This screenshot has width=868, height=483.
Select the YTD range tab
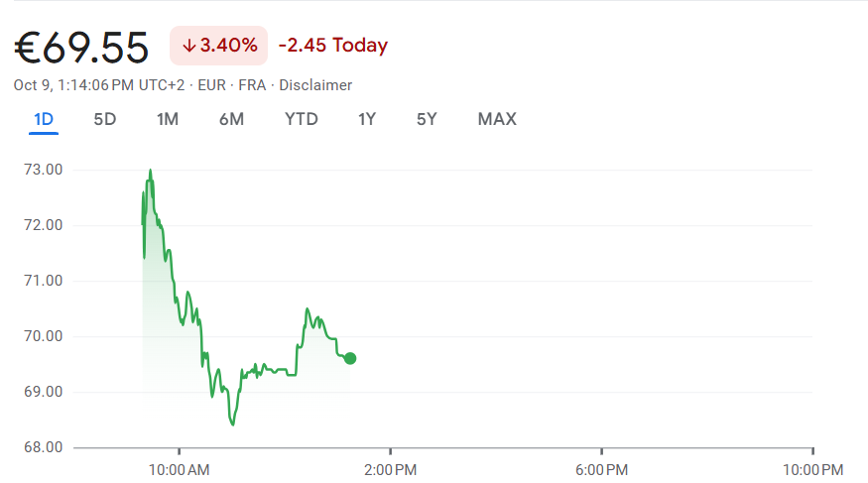pyautogui.click(x=301, y=120)
